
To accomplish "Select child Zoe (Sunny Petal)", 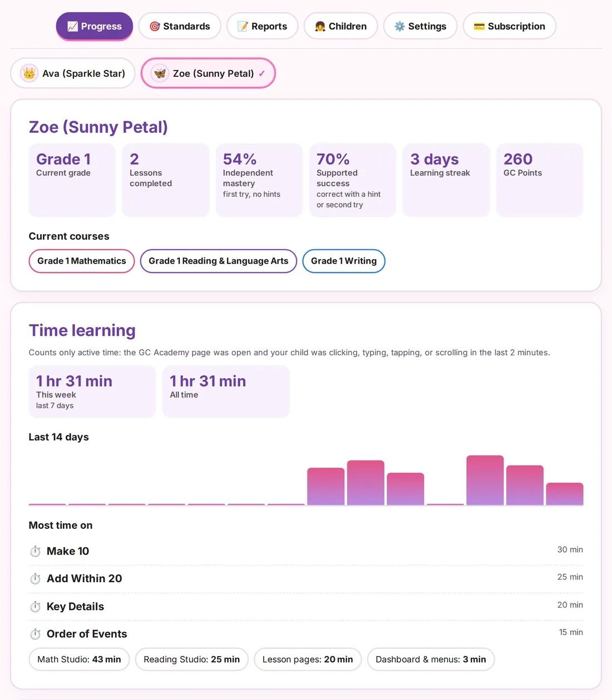I will [x=208, y=73].
